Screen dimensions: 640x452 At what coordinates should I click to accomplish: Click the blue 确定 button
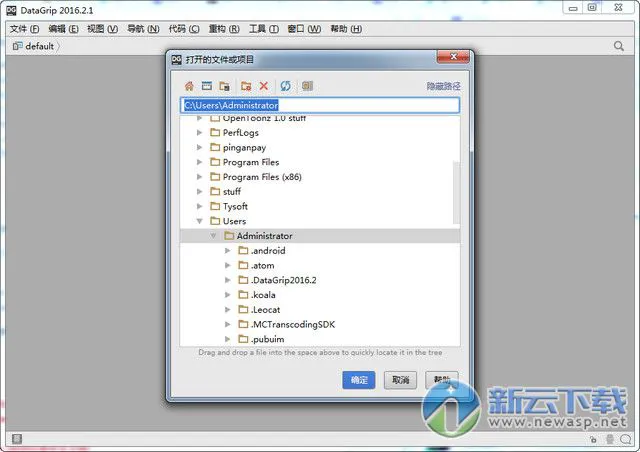point(359,380)
